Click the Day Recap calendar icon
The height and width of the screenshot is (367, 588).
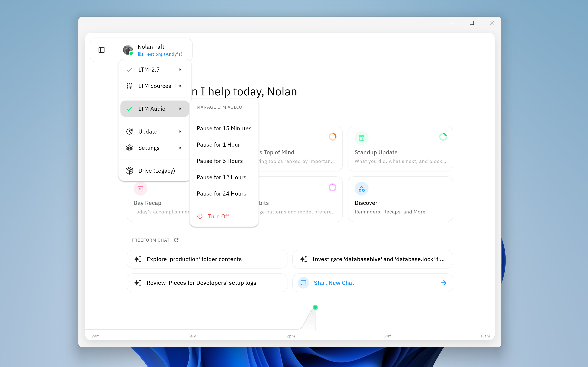(x=140, y=189)
